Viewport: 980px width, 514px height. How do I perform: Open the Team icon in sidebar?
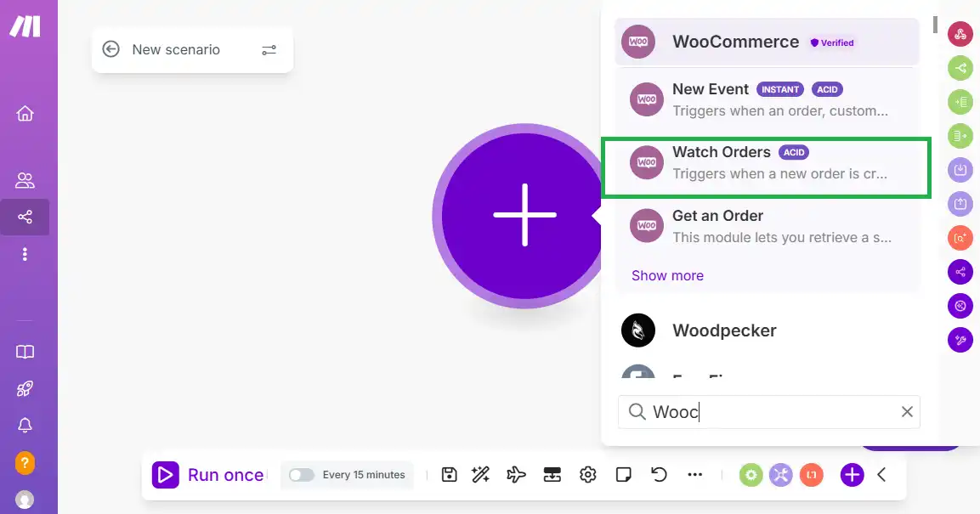point(25,180)
